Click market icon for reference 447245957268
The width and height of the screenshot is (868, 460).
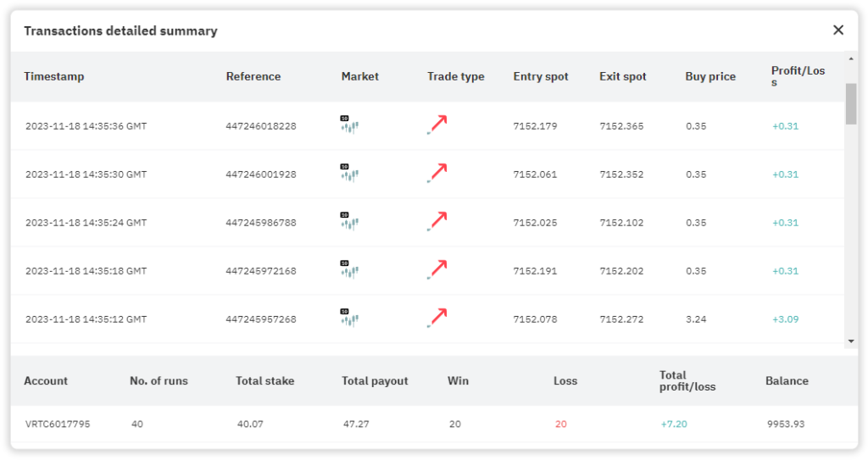pos(348,319)
